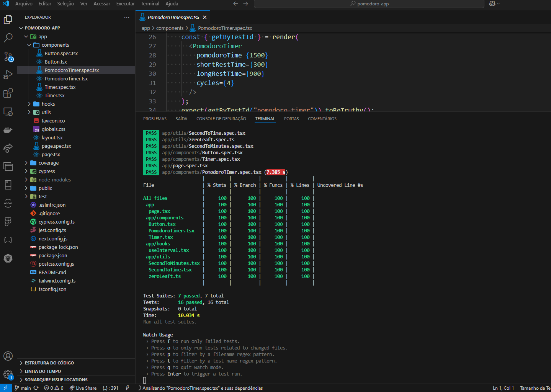
Task: Open package.json in the explorer
Action: point(53,255)
